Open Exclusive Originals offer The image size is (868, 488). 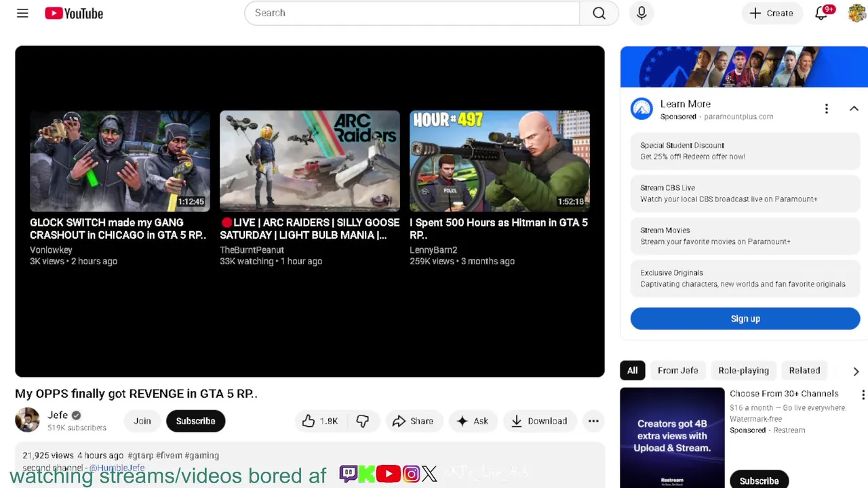point(745,278)
